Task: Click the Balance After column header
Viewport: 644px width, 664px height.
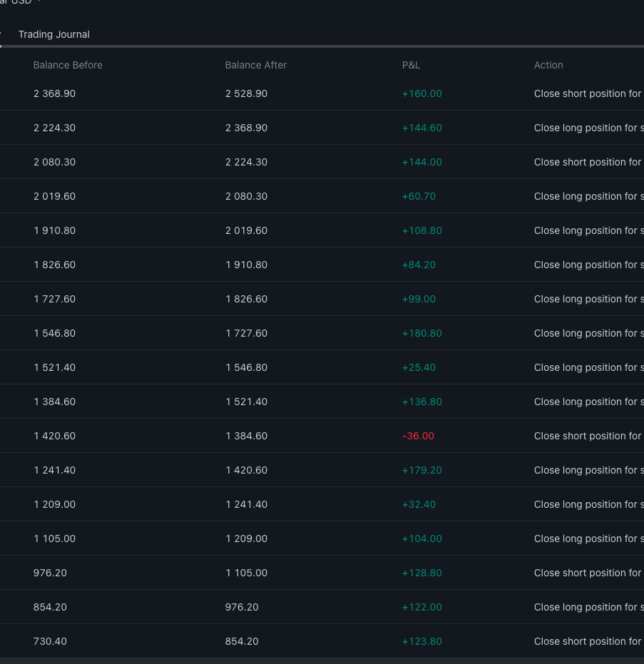Action: pyautogui.click(x=255, y=64)
